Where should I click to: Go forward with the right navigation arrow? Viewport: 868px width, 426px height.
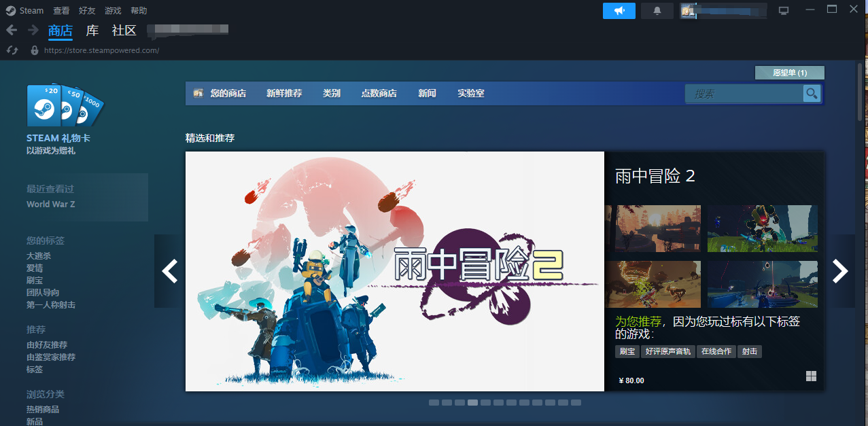coord(33,30)
